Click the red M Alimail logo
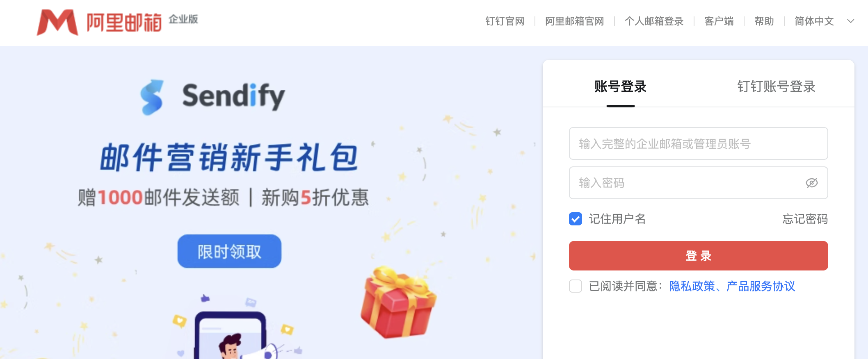Screen dimensions: 868x359 (x=57, y=22)
